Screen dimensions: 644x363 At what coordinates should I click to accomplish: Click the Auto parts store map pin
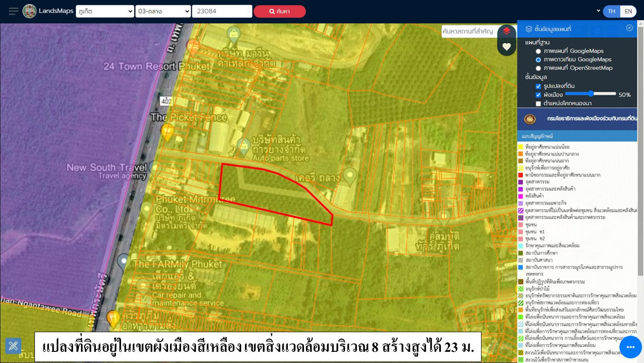243,145
